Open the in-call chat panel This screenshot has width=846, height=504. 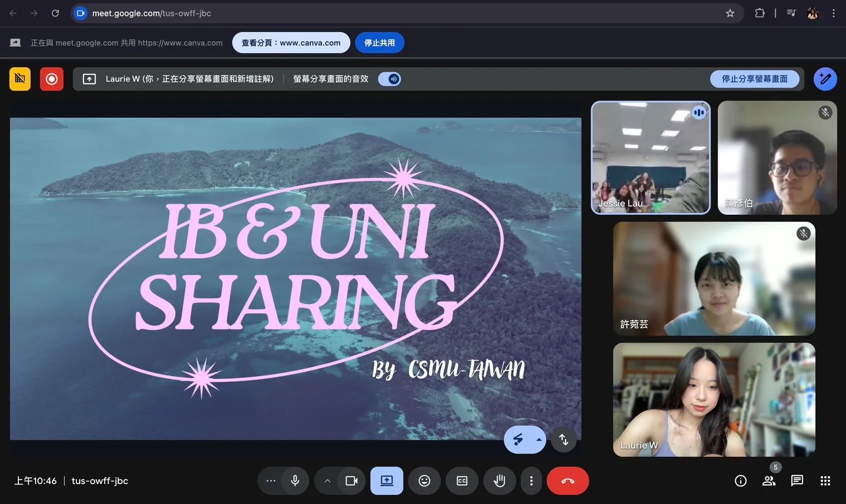(x=797, y=481)
